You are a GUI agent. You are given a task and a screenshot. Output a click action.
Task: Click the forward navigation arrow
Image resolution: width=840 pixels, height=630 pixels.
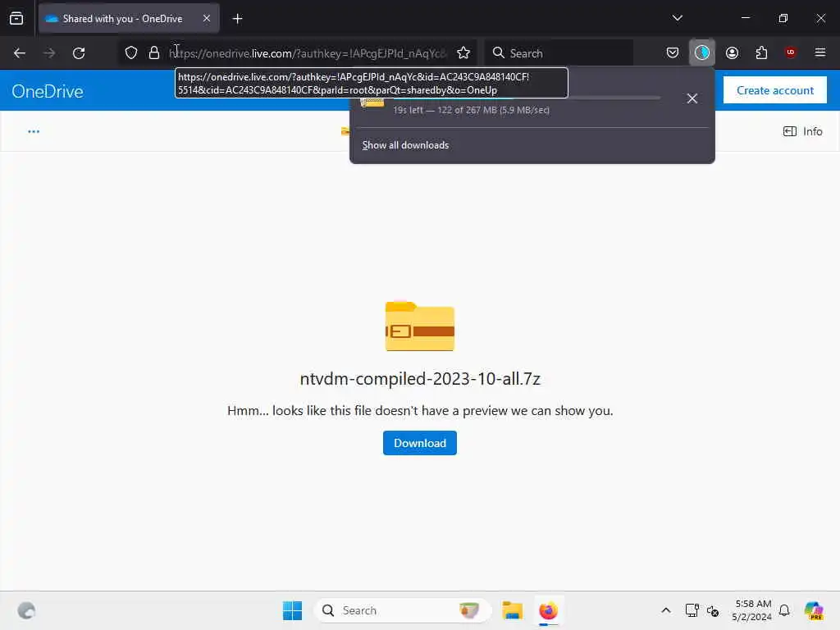coord(49,53)
